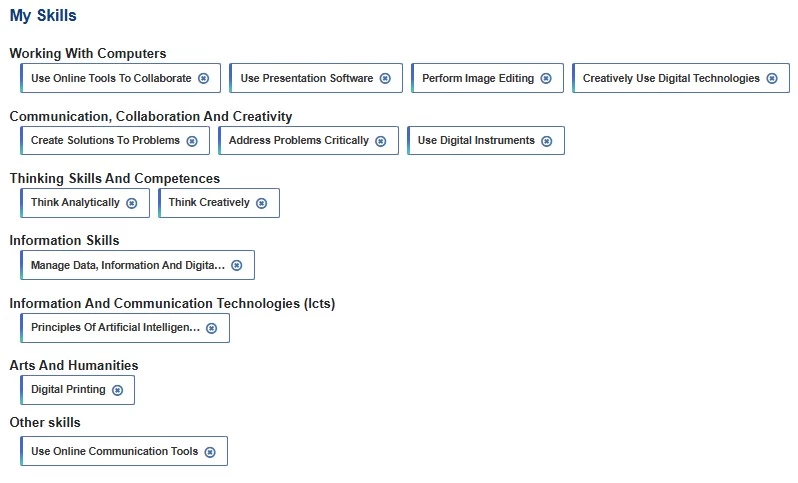Remove the Use Online Communication Tools skill

pyautogui.click(x=210, y=452)
